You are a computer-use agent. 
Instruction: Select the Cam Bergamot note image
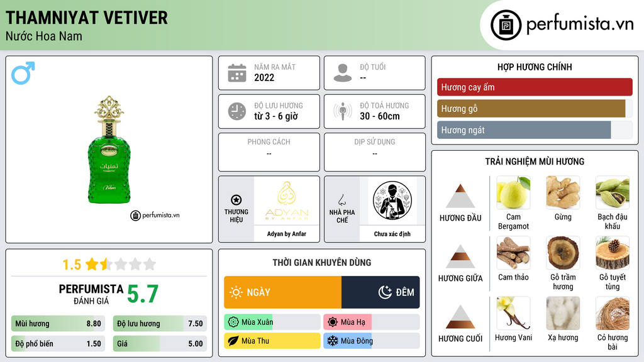coord(513,192)
